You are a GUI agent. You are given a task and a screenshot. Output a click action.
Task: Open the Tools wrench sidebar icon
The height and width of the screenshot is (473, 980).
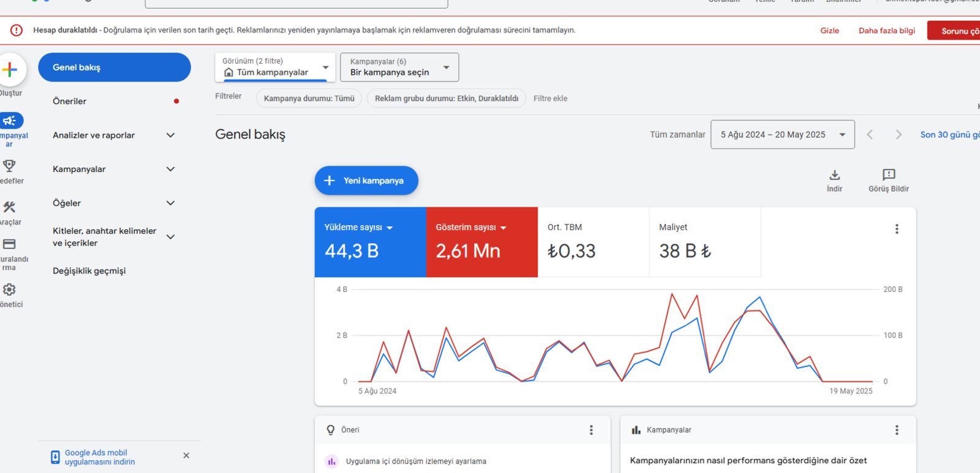pos(9,207)
